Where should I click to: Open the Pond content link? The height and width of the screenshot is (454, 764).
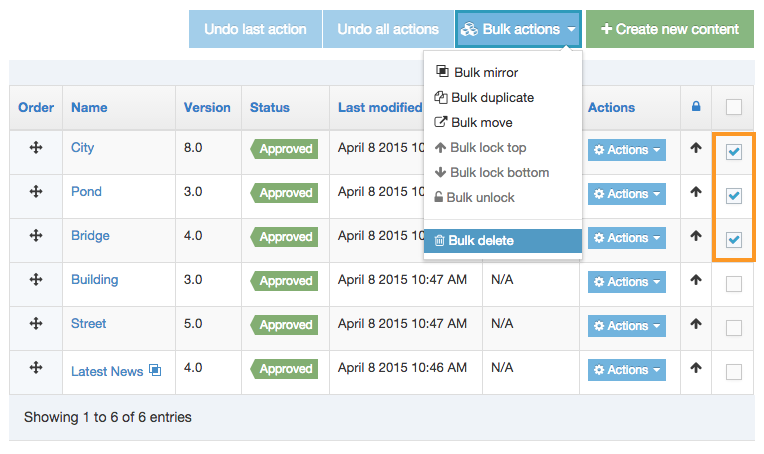coord(86,192)
